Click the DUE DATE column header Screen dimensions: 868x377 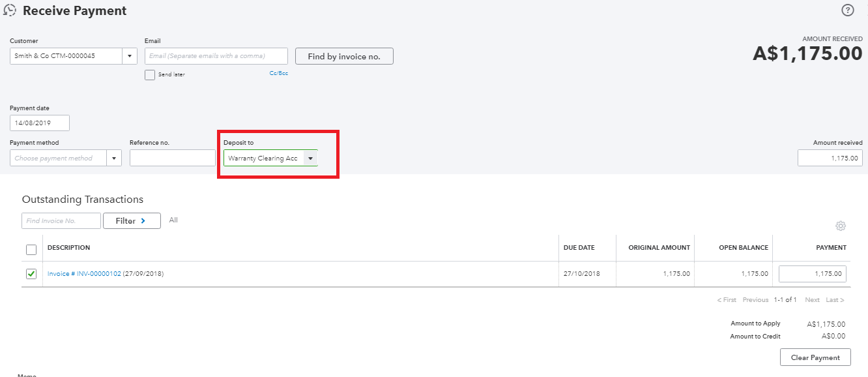click(579, 248)
